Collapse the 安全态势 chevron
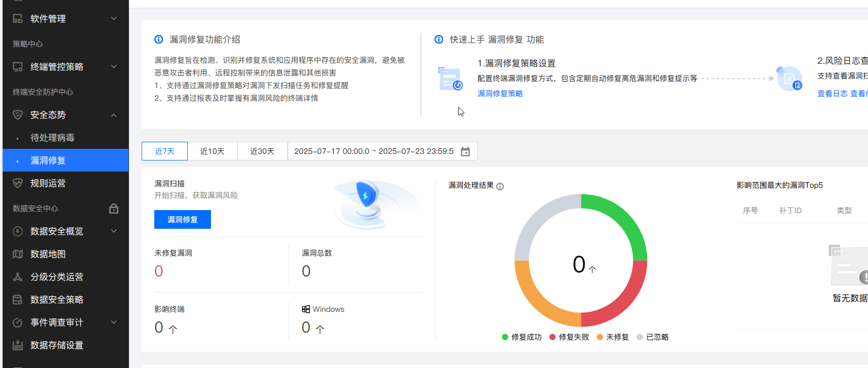The width and height of the screenshot is (868, 368). coord(114,115)
